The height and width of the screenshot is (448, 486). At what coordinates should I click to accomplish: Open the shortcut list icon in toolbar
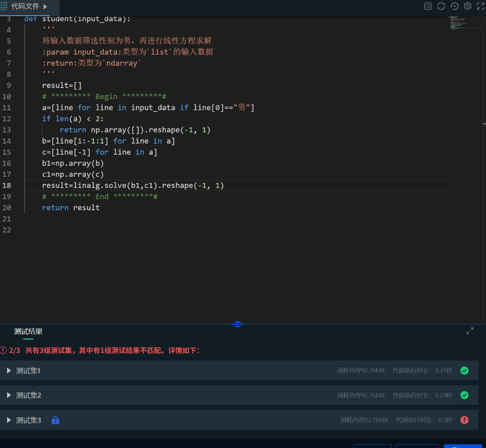[428, 6]
